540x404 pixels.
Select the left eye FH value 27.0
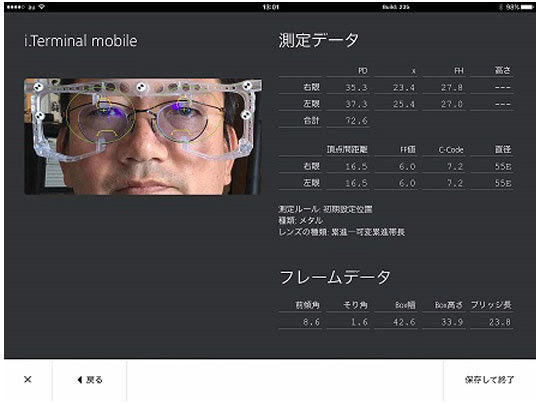coord(452,104)
